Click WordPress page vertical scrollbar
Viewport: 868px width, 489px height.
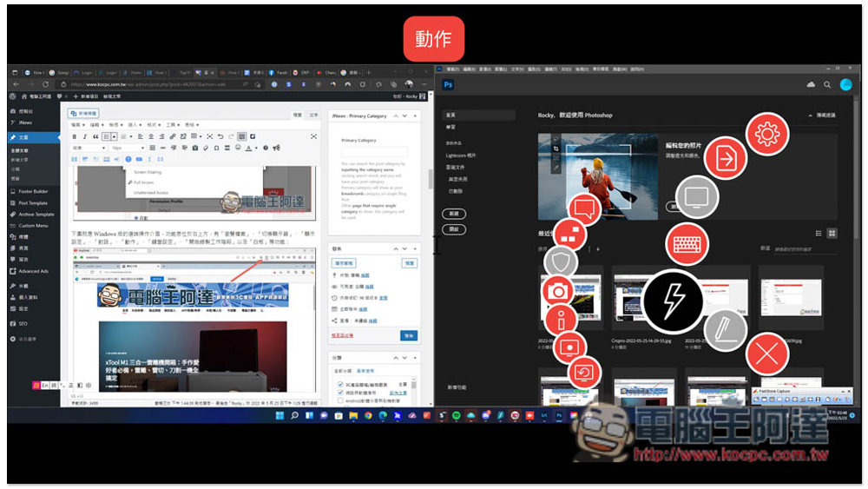coord(431,179)
